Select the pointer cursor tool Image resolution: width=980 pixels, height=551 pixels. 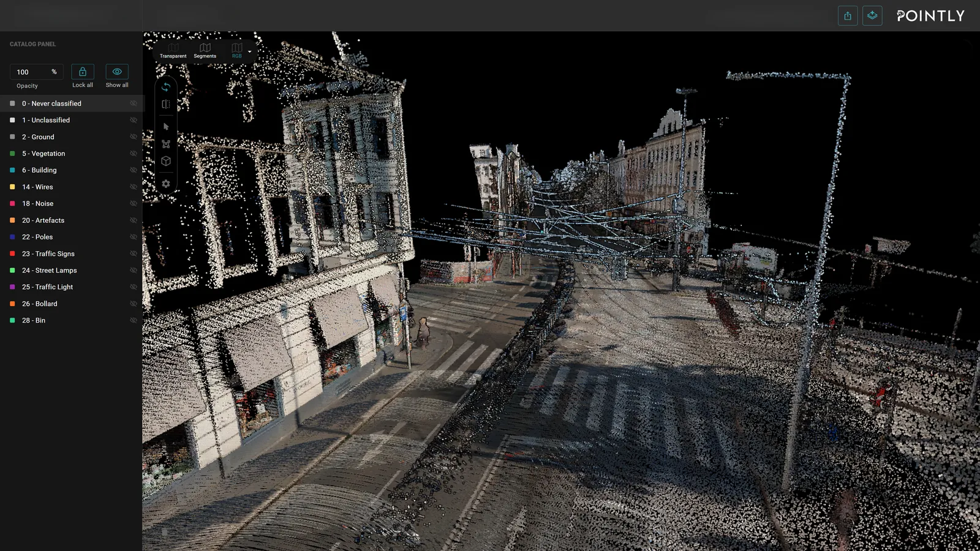166,127
